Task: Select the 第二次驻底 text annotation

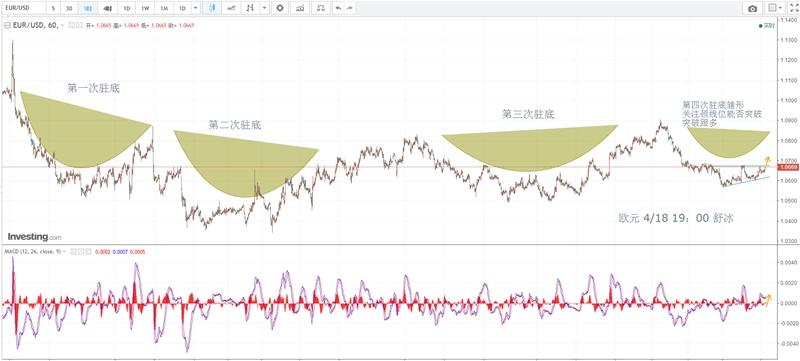Action: tap(235, 125)
